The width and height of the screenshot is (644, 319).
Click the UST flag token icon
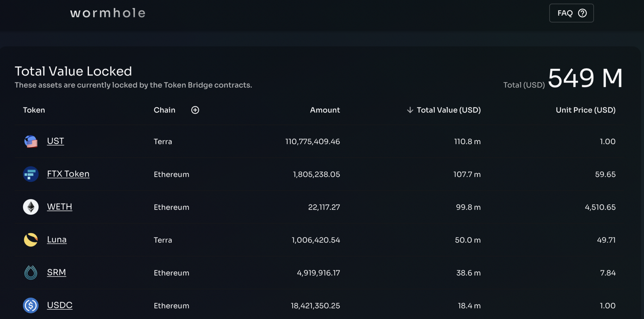click(31, 142)
